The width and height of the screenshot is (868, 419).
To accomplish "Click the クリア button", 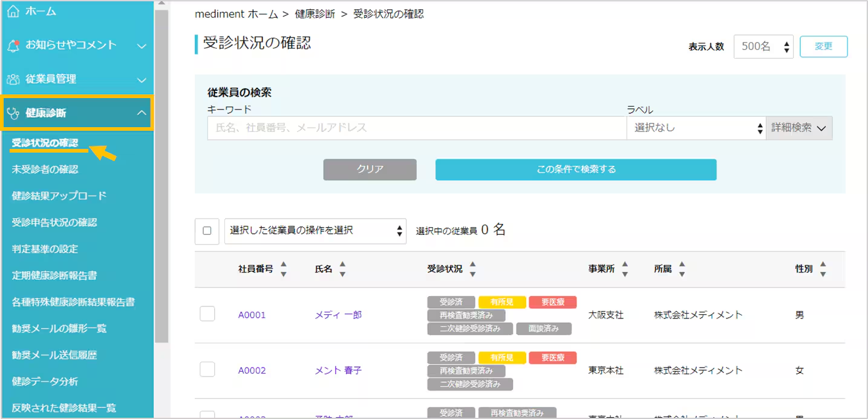I will [x=370, y=170].
